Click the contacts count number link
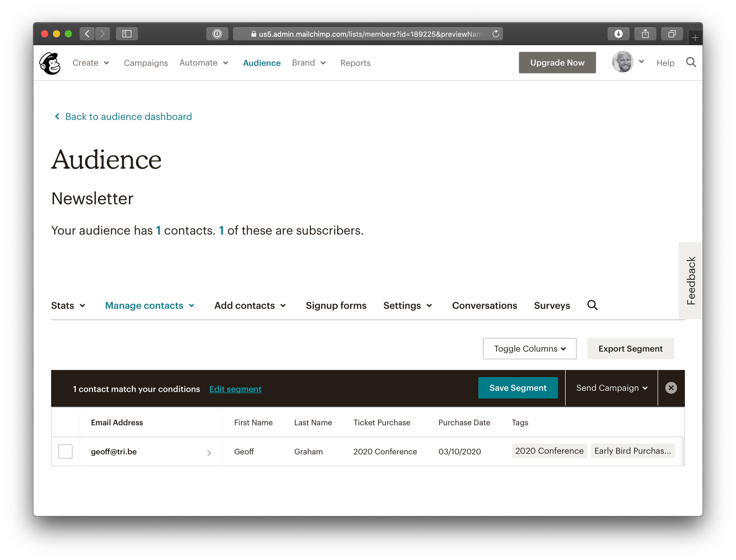Image resolution: width=736 pixels, height=560 pixels. click(158, 230)
